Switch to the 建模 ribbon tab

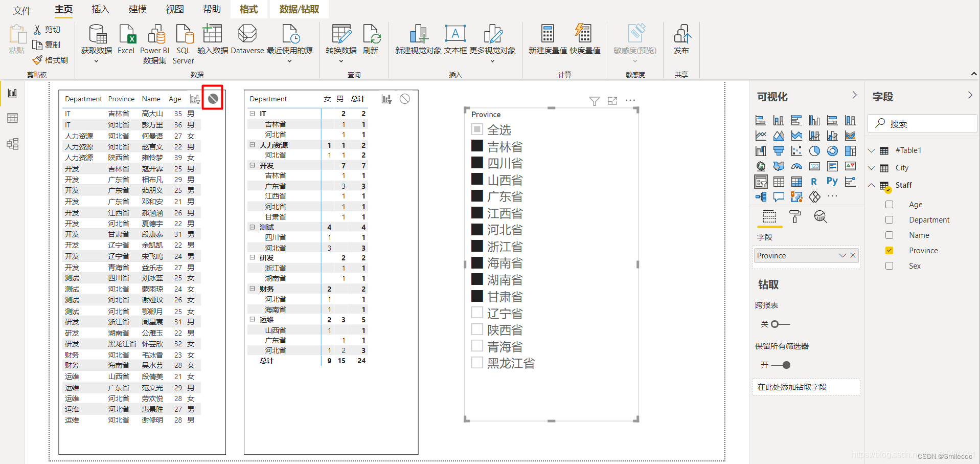(138, 9)
